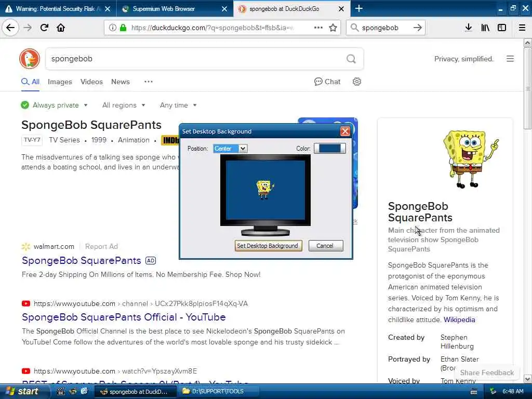Cancel the desktop background dialog
This screenshot has height=399, width=532.
[326, 246]
